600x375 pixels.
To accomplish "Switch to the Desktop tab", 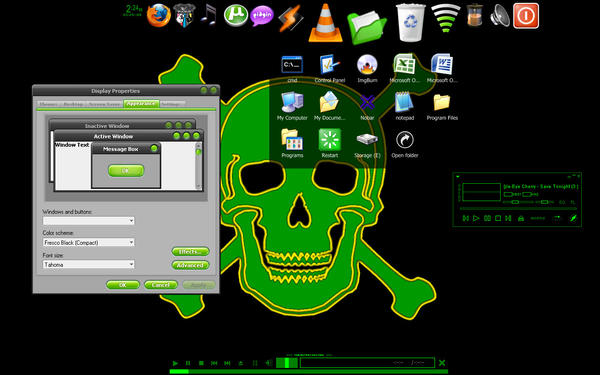I will [73, 104].
